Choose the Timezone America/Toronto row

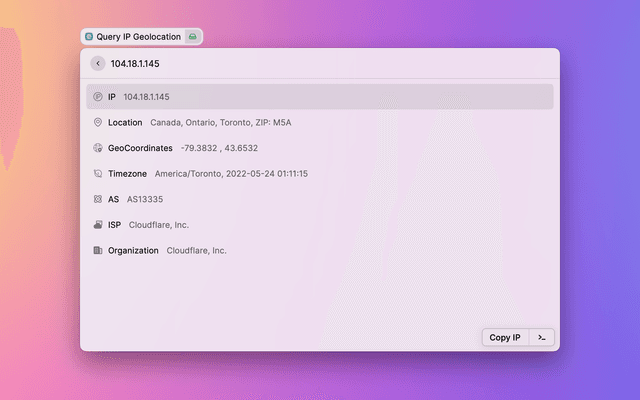[x=320, y=174]
